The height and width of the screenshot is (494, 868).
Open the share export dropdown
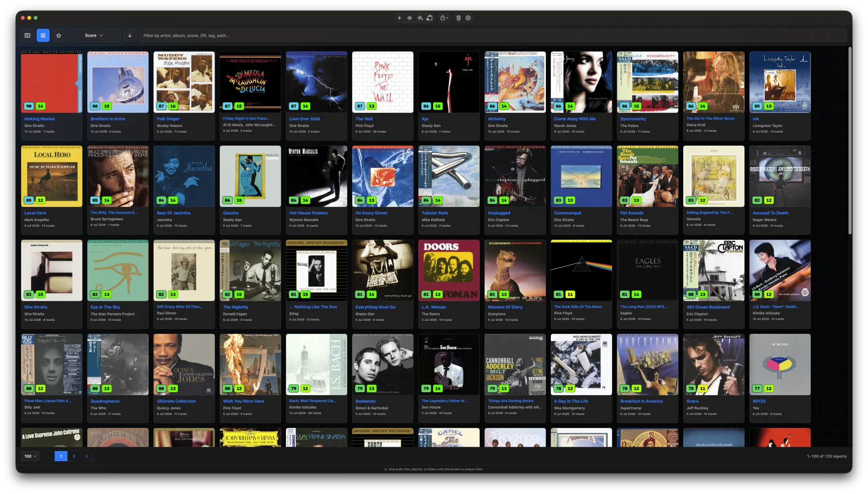tap(444, 18)
